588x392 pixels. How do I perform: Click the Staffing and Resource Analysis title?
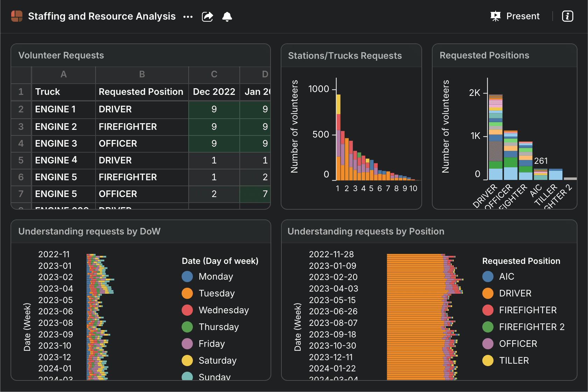coord(102,16)
